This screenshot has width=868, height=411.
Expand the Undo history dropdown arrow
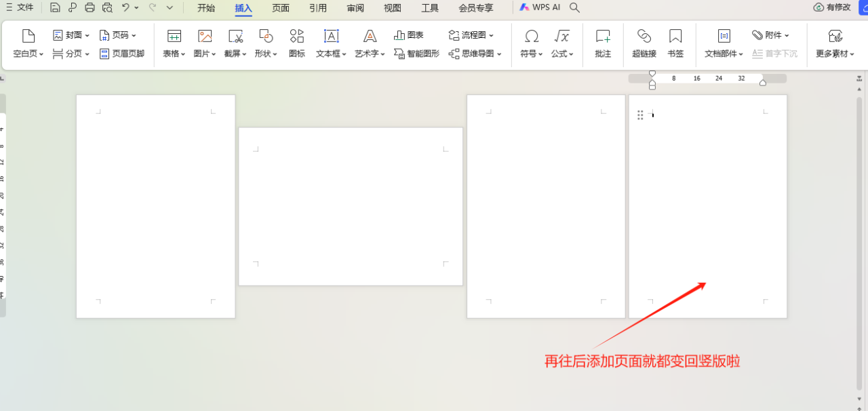point(136,8)
